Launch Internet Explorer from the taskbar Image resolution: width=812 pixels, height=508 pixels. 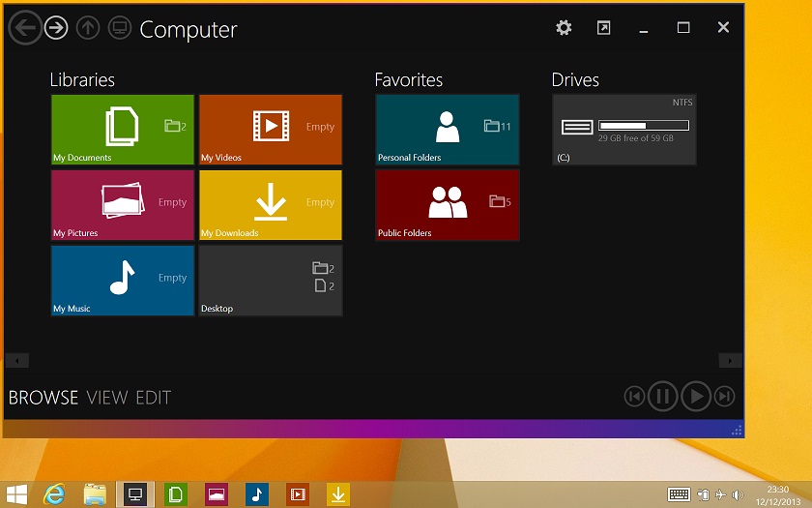pyautogui.click(x=54, y=494)
